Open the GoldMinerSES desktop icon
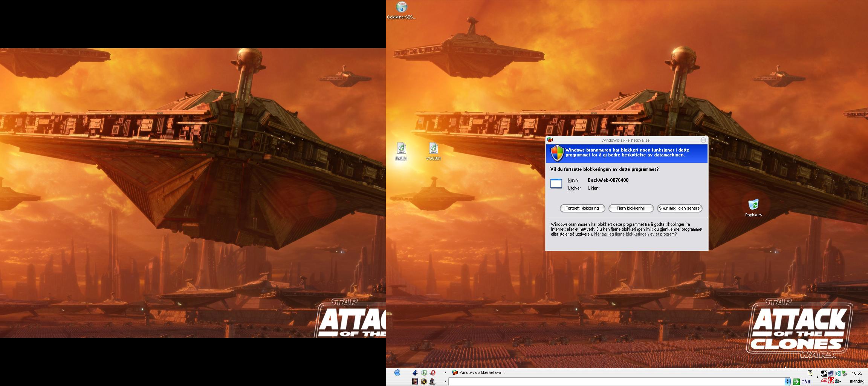Image resolution: width=868 pixels, height=386 pixels. tap(402, 10)
